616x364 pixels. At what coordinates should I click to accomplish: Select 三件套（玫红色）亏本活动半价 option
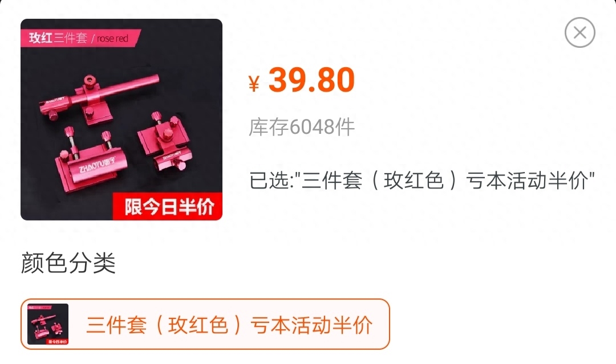(205, 324)
